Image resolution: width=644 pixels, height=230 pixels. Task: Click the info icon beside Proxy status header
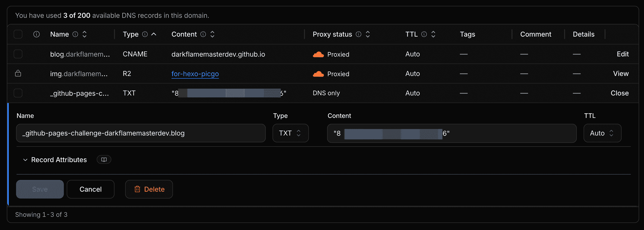(359, 34)
